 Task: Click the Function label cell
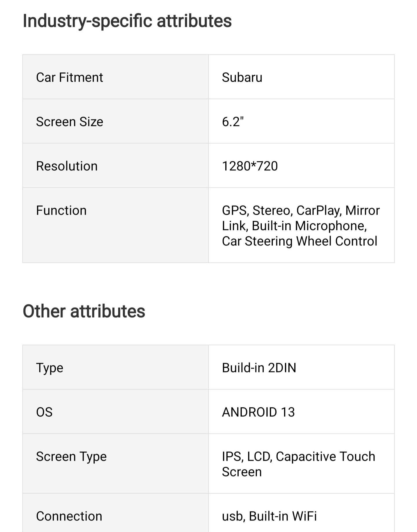(x=116, y=225)
